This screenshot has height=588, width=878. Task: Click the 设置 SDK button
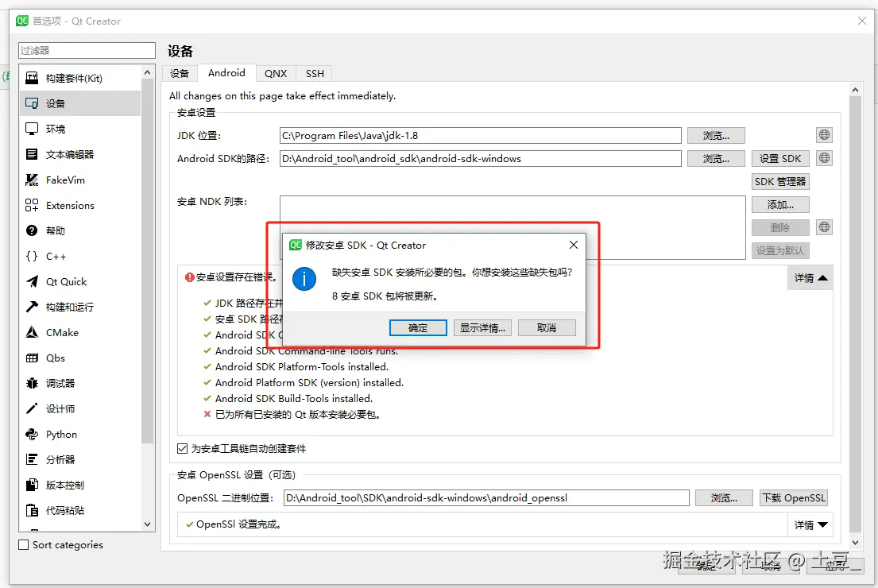pyautogui.click(x=780, y=158)
